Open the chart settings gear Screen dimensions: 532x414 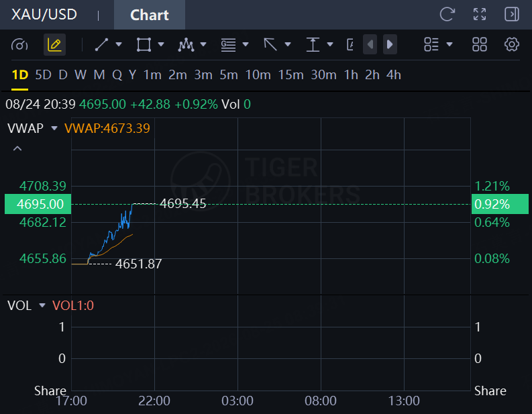pos(512,44)
